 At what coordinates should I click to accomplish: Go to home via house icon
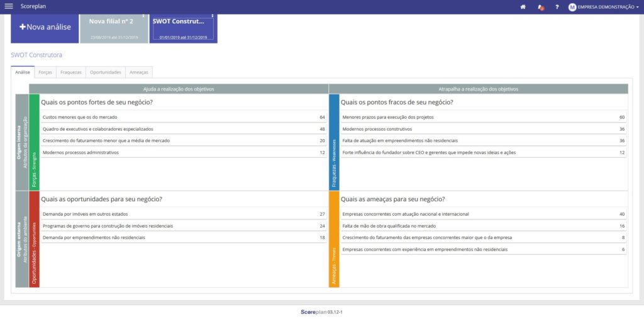tap(523, 7)
